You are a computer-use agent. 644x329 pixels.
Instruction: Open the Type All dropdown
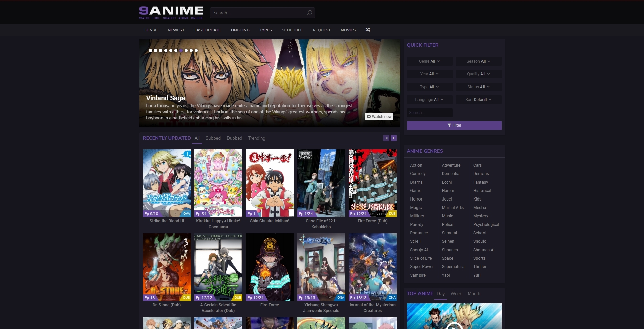pyautogui.click(x=430, y=87)
